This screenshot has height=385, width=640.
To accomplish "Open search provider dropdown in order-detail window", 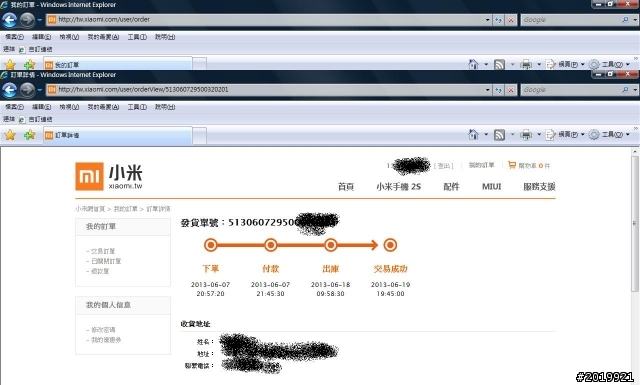I will [635, 90].
